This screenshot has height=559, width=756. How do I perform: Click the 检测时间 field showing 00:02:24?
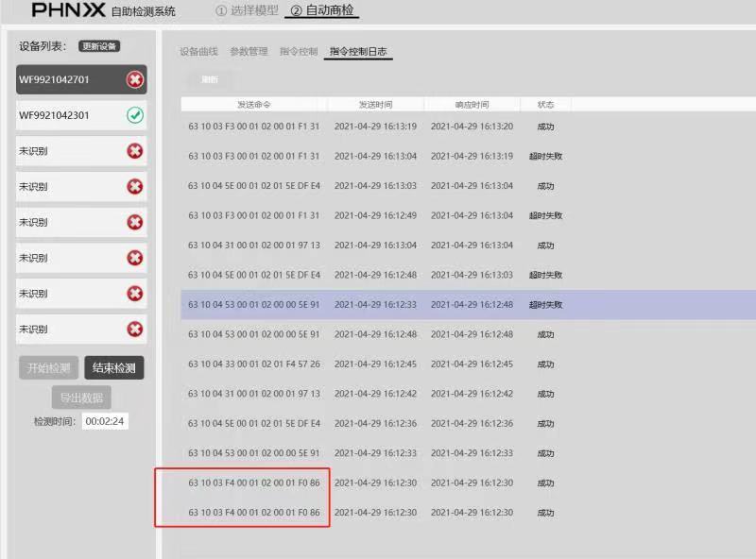105,421
